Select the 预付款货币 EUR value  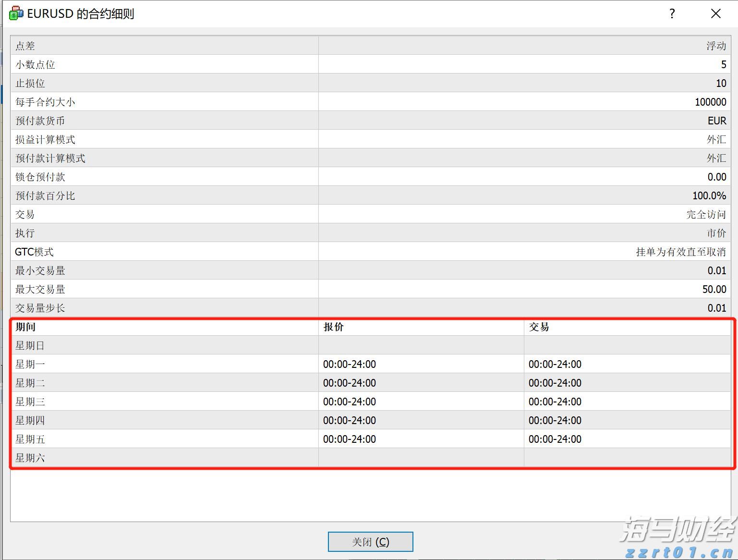[716, 121]
